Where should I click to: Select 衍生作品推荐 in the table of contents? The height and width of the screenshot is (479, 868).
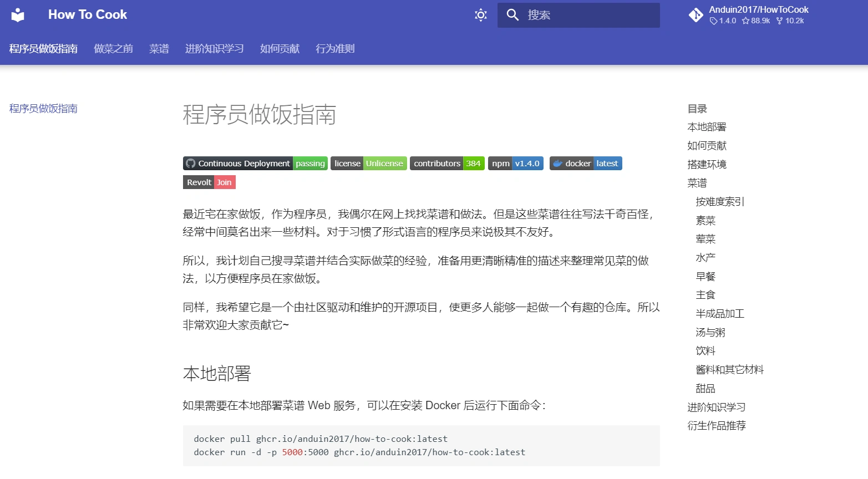(717, 426)
